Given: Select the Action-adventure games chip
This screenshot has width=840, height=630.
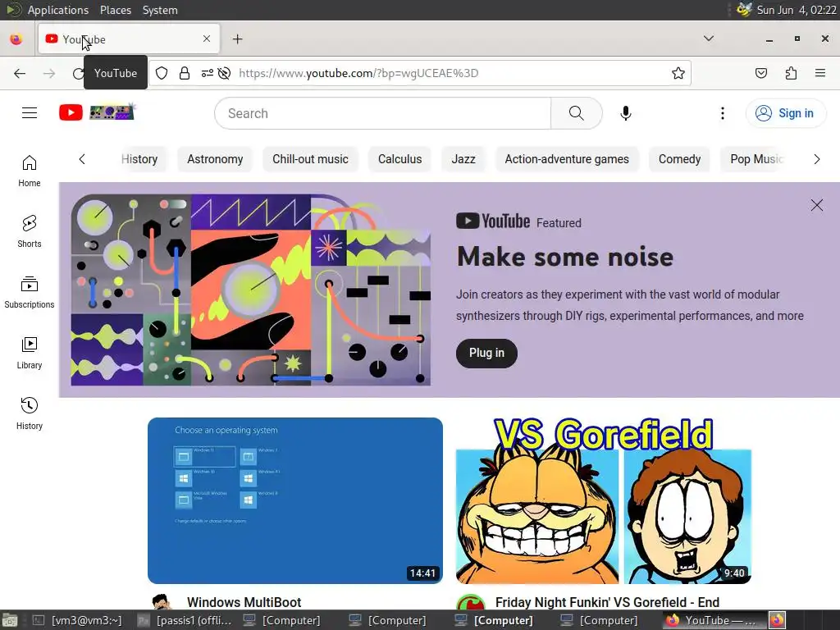Looking at the screenshot, I should pyautogui.click(x=567, y=159).
